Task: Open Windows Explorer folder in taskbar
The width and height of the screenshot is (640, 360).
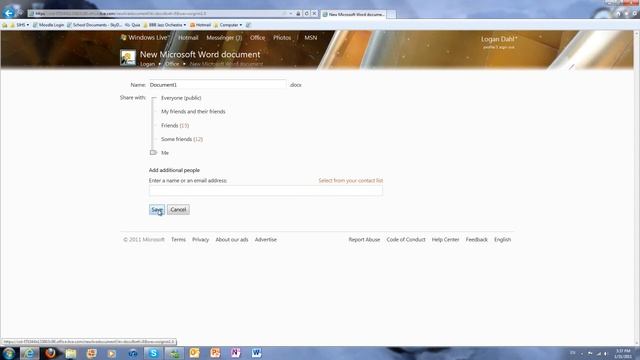Action: 71,353
